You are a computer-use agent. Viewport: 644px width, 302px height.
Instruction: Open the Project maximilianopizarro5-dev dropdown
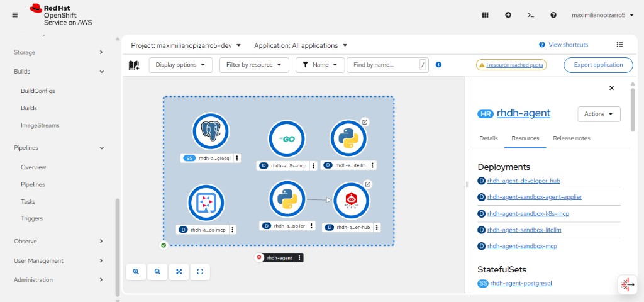tap(186, 45)
